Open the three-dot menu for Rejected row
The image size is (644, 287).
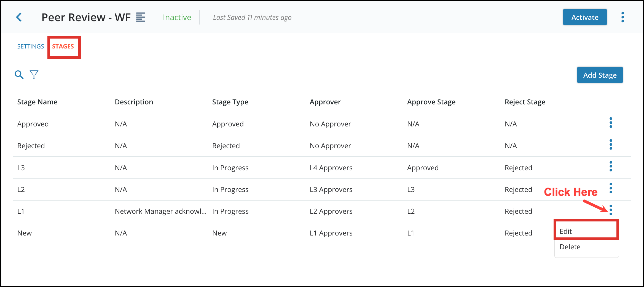pos(611,144)
